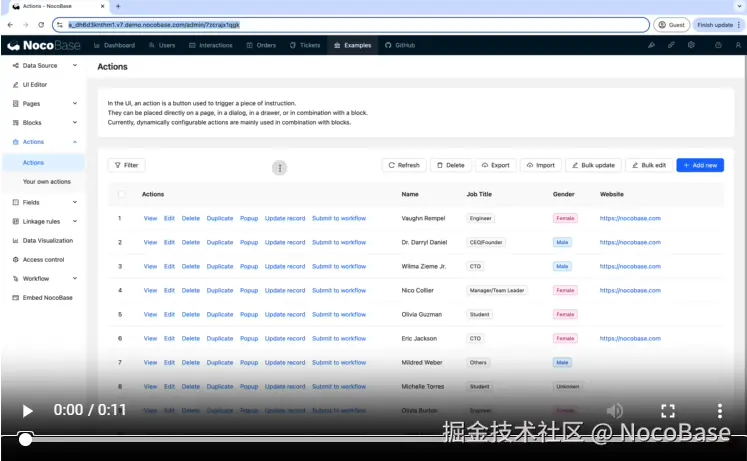Image resolution: width=747 pixels, height=461 pixels.
Task: Open a new browser tab
Action: coord(118,6)
